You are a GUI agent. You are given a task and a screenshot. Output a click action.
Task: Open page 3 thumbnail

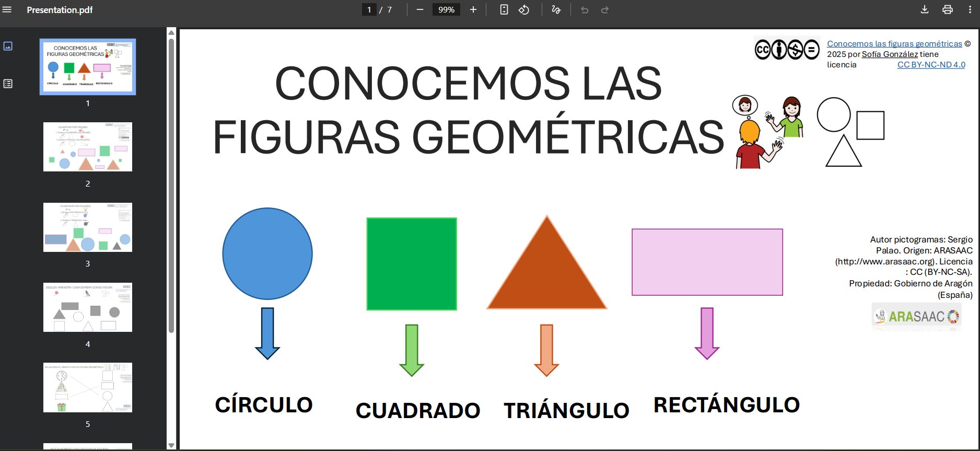tap(88, 227)
